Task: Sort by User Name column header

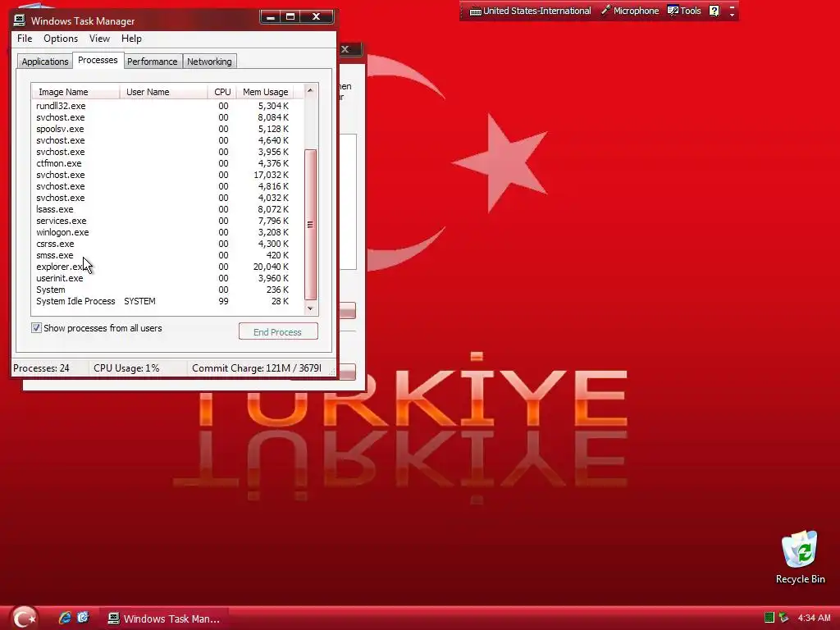Action: [163, 92]
